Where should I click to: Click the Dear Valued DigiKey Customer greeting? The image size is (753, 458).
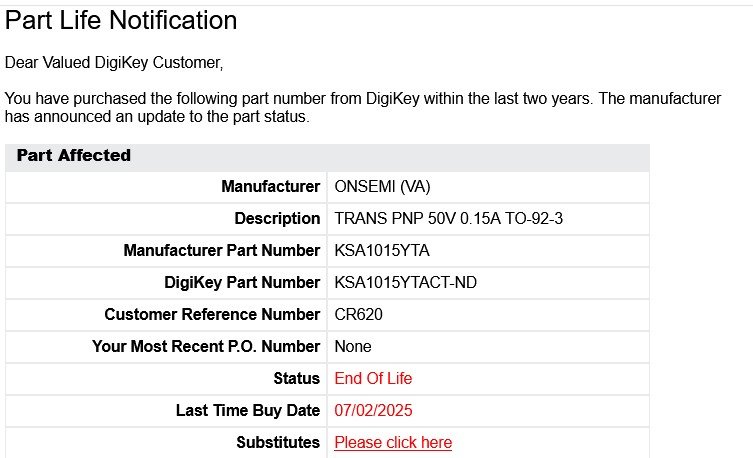pos(114,63)
